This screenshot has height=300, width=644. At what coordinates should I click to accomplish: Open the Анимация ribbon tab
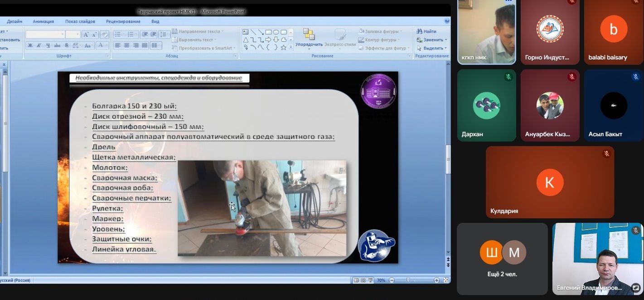pyautogui.click(x=44, y=21)
